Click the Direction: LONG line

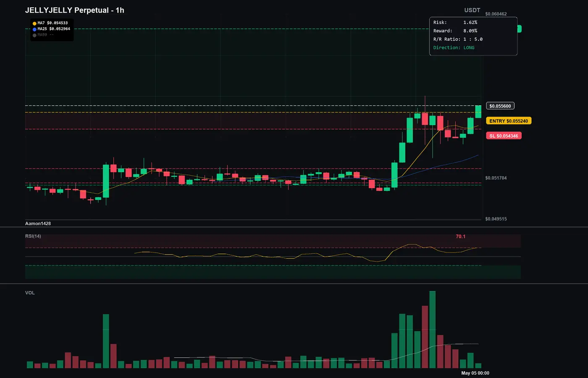[454, 47]
